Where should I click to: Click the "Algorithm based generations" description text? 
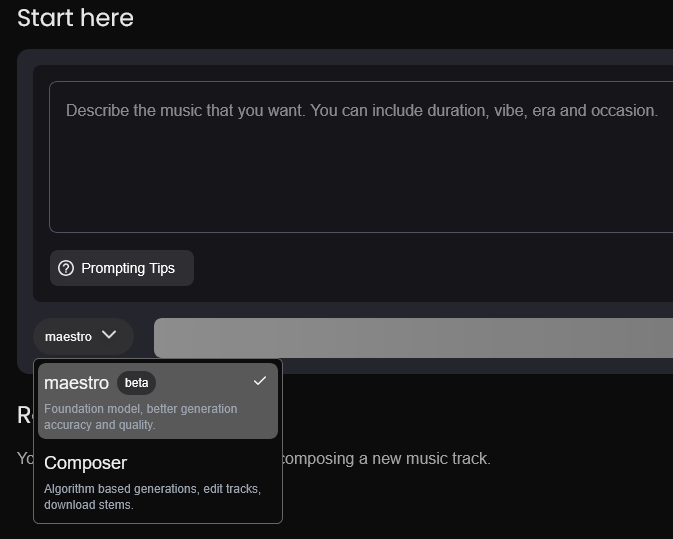(x=152, y=488)
